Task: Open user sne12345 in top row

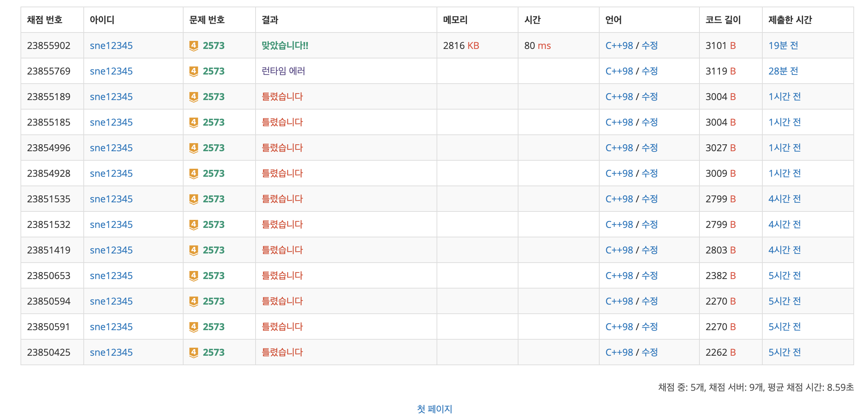Action: pyautogui.click(x=111, y=46)
